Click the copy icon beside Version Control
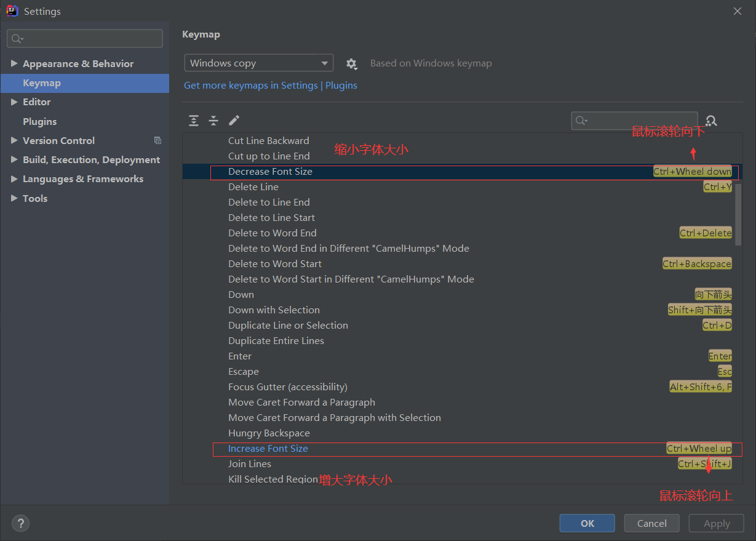Viewport: 756px width, 541px height. pyautogui.click(x=158, y=140)
